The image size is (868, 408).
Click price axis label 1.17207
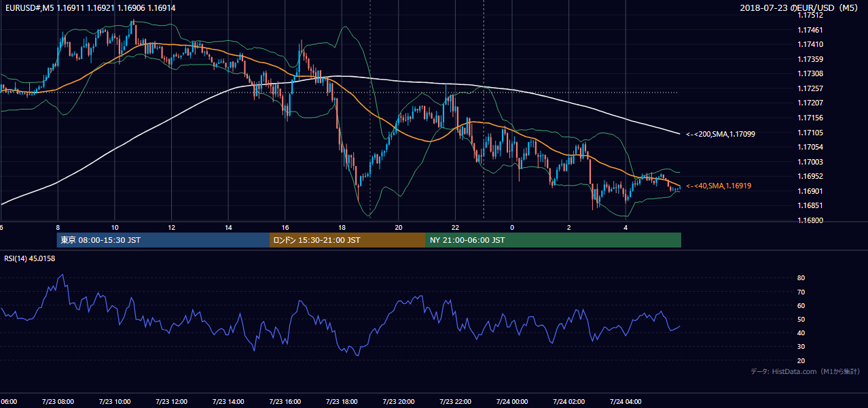tap(811, 103)
